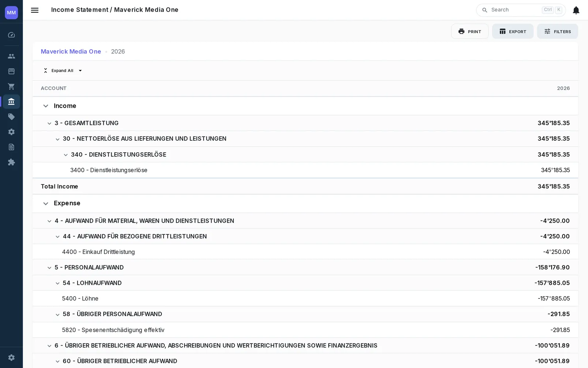This screenshot has width=588, height=368.
Task: Collapse the 44 - BEZOGENE DRITTLEISTUNGEN row
Action: click(57, 237)
